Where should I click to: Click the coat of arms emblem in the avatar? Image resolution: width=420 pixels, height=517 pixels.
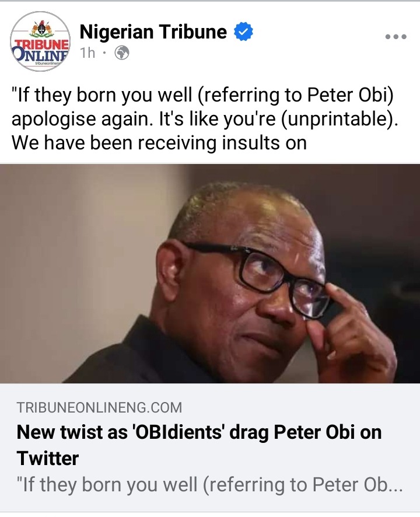point(41,29)
